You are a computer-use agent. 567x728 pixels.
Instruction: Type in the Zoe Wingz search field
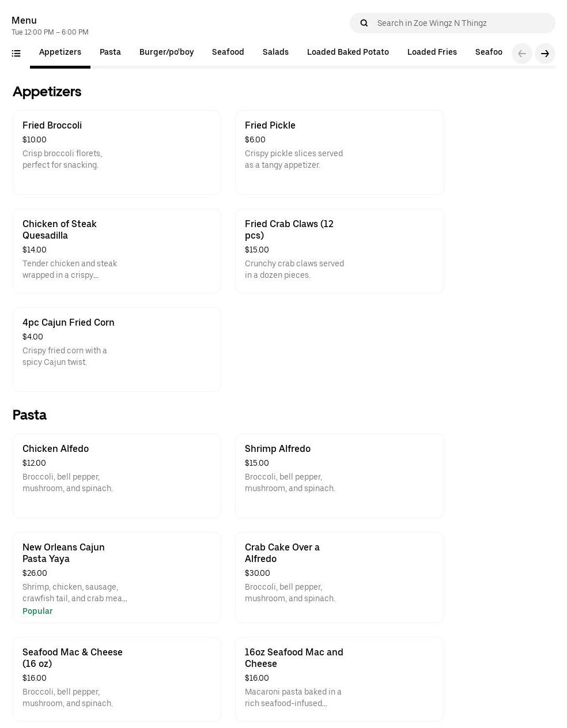coord(461,23)
